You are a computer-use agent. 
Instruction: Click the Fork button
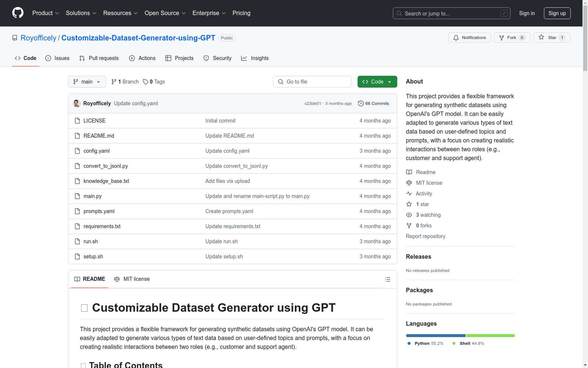click(x=512, y=38)
